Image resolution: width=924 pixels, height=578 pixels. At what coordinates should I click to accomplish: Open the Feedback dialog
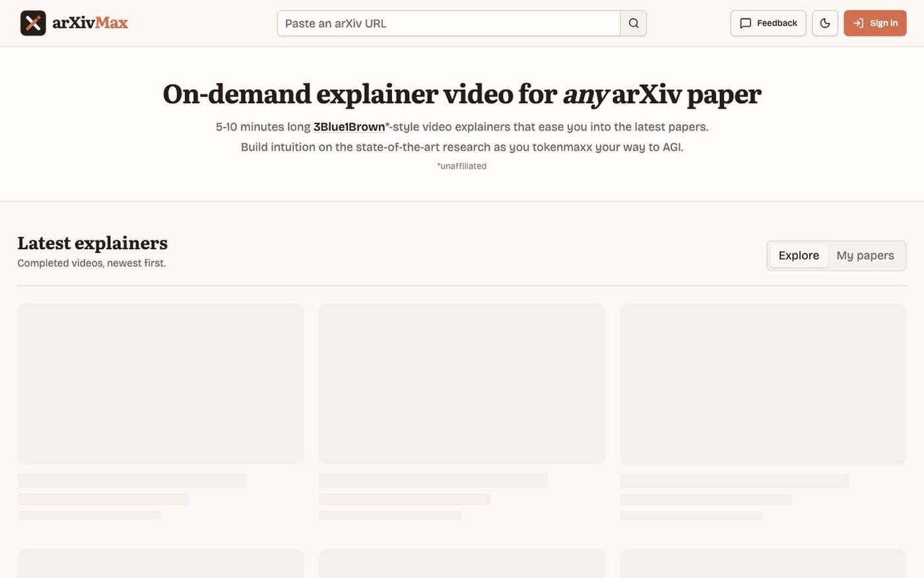pyautogui.click(x=768, y=23)
